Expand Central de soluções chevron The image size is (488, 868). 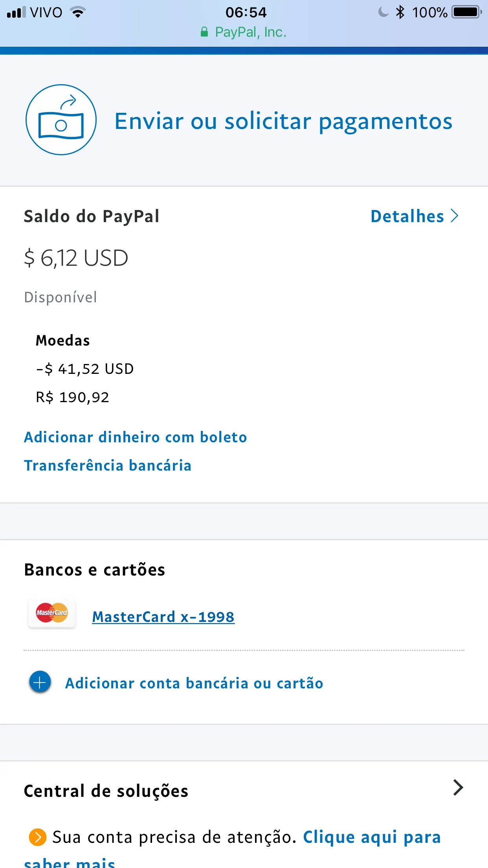[458, 787]
